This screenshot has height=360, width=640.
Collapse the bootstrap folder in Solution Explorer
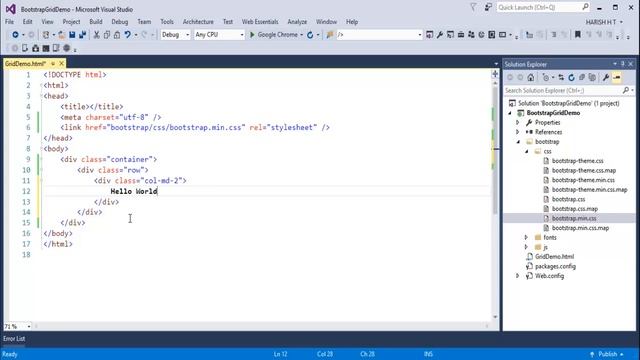518,142
